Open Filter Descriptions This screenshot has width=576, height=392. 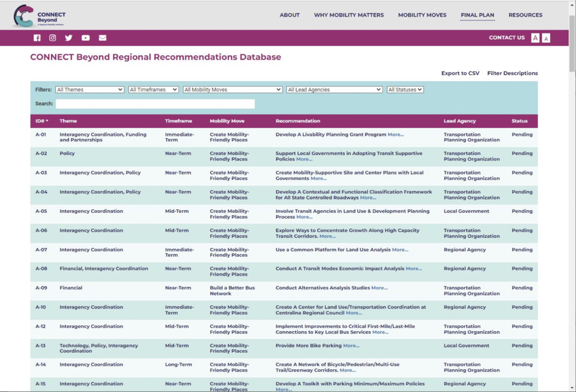tap(512, 73)
